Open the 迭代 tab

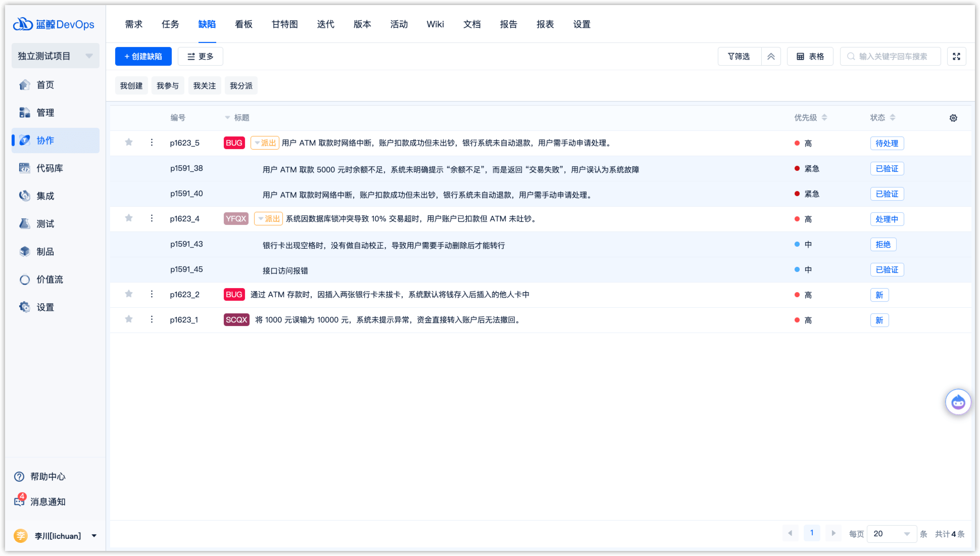point(325,24)
